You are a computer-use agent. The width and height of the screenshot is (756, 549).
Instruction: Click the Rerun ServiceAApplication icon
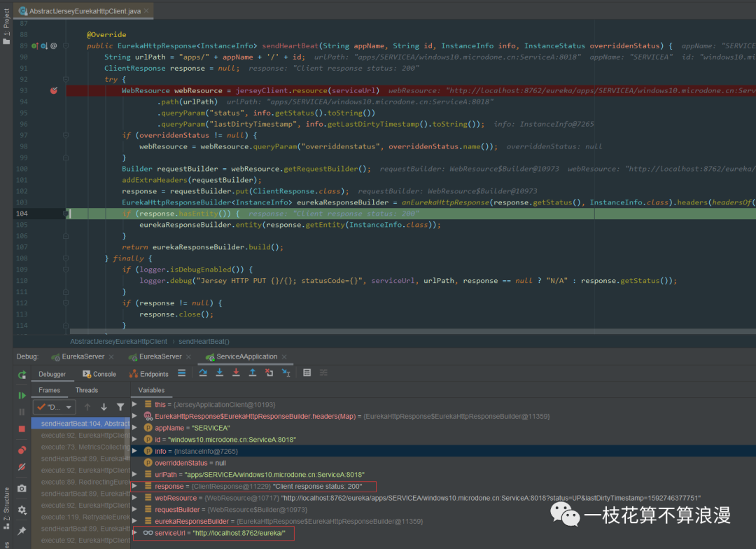(x=22, y=375)
